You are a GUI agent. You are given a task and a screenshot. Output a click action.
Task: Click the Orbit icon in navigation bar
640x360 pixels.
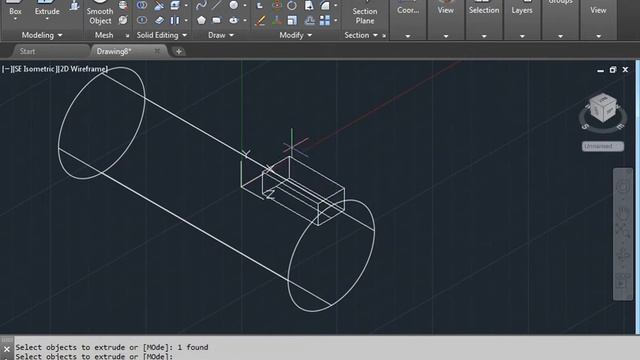[x=622, y=255]
